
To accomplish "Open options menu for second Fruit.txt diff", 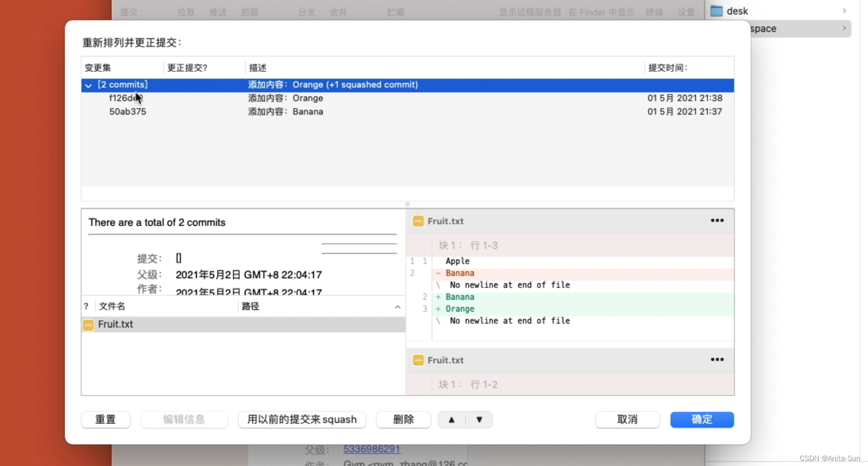I will click(717, 360).
